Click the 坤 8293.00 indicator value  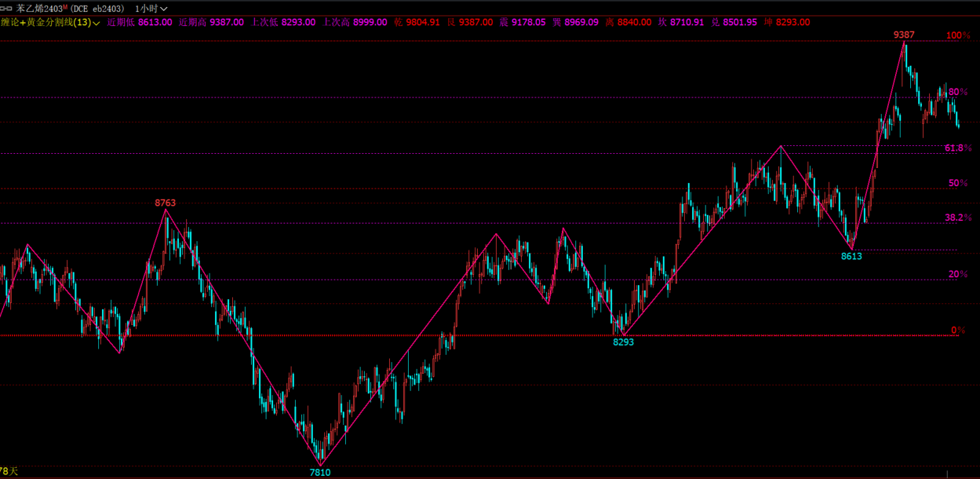(787, 22)
